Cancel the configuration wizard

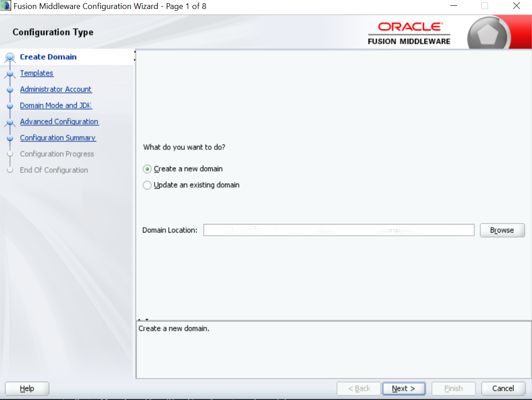click(x=503, y=388)
